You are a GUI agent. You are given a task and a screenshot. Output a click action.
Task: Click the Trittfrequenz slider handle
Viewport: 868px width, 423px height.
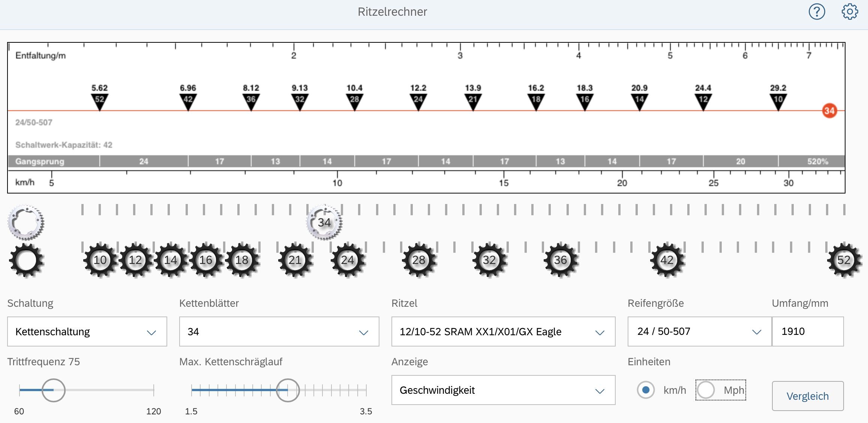(53, 390)
